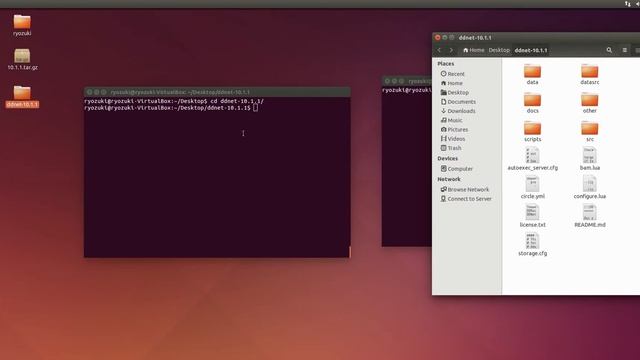Go to Home in the path bar
Screen dimensions: 640x360
(473, 50)
